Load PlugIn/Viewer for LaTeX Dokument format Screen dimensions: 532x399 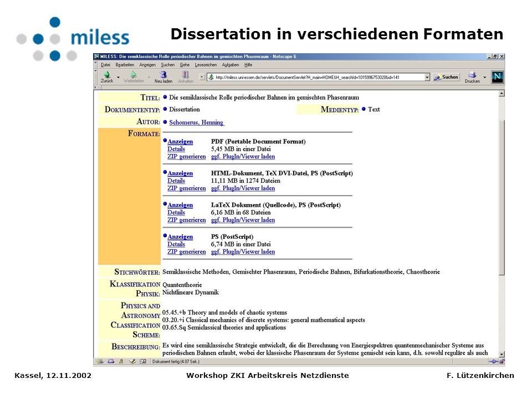(x=243, y=220)
